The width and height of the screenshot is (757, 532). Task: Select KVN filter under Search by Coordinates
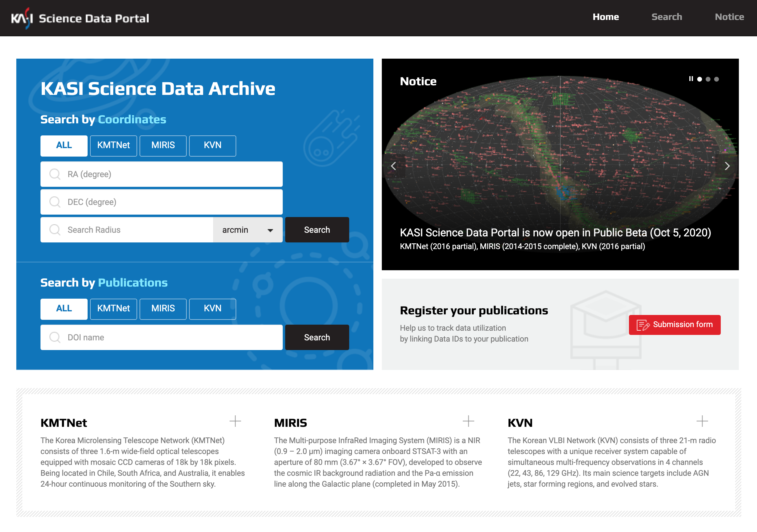(212, 145)
